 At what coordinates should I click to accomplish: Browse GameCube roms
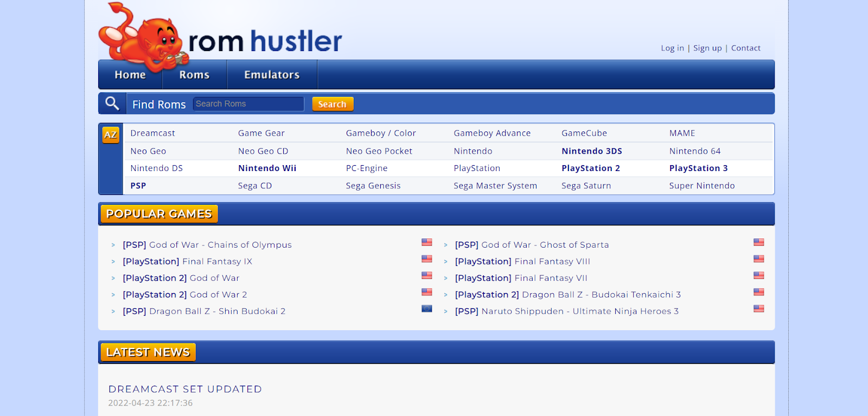(584, 133)
